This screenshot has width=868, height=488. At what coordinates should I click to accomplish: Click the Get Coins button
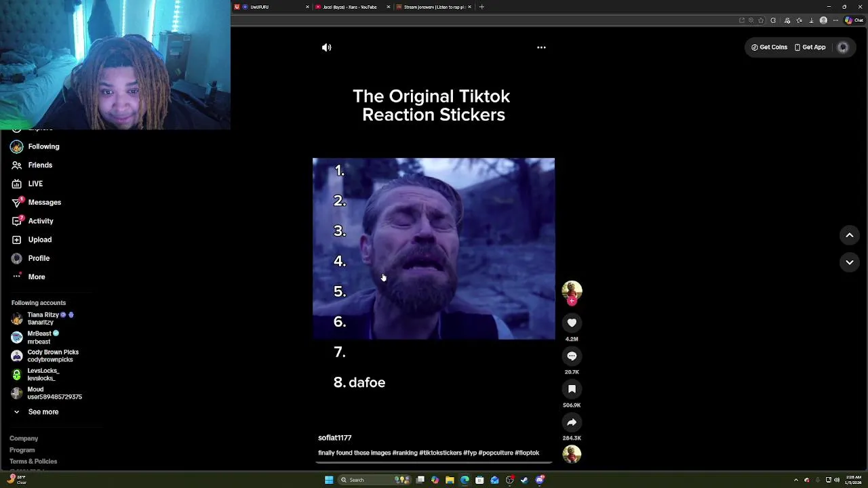coord(769,47)
